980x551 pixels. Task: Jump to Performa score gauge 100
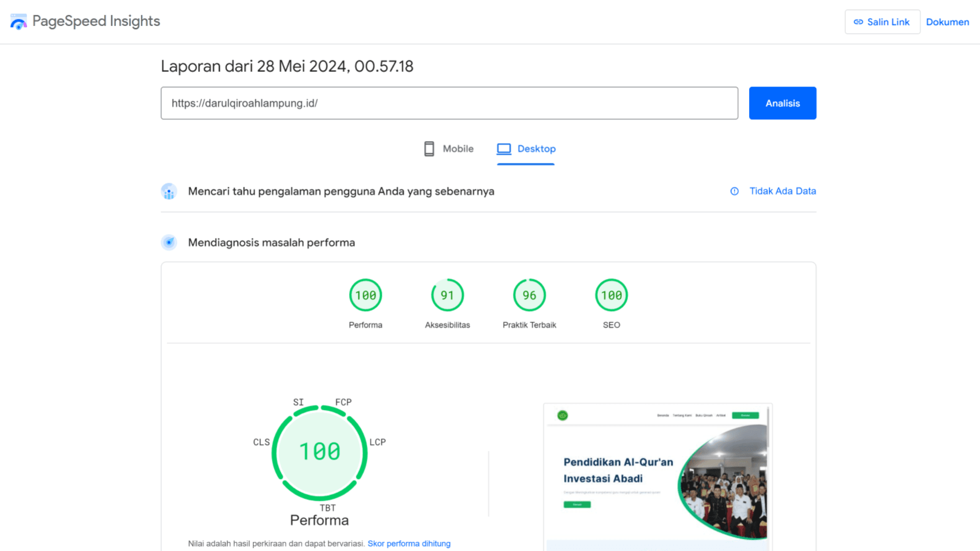(x=365, y=295)
